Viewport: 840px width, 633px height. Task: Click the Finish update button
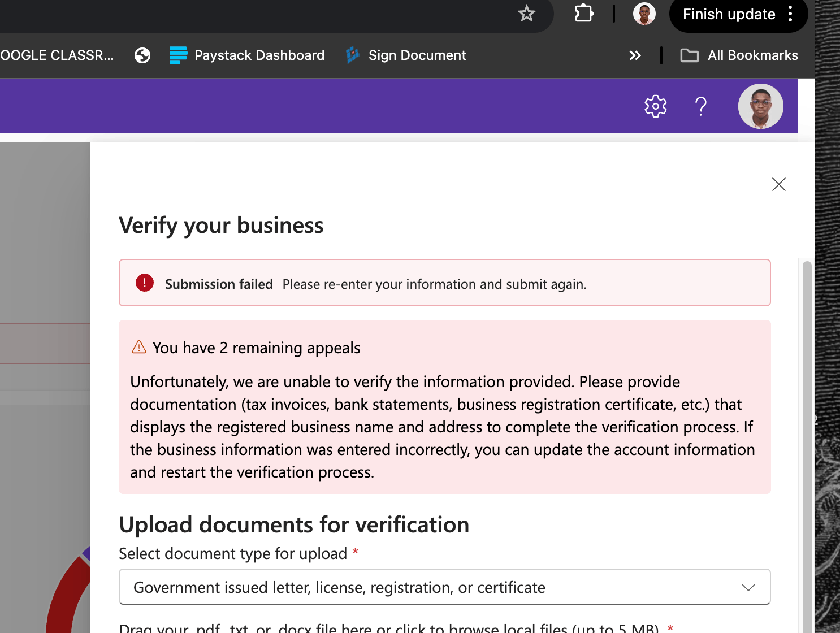pyautogui.click(x=729, y=14)
